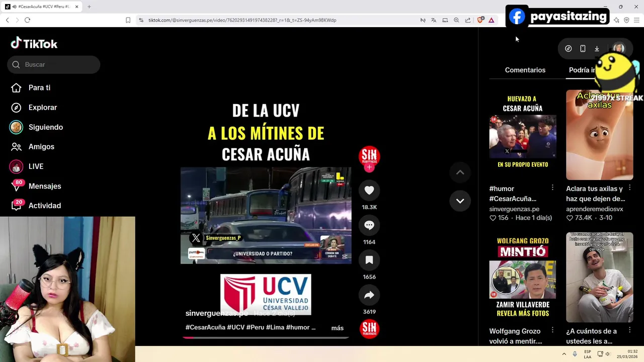Open a new browser tab
644x362 pixels.
(89, 7)
